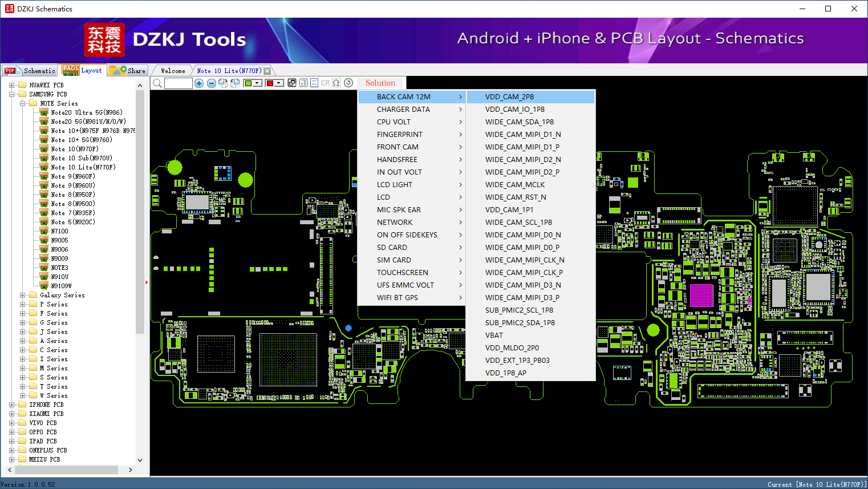Click the PADS icon beside Note 5(N920C)
The image size is (868, 489).
pyautogui.click(x=44, y=222)
